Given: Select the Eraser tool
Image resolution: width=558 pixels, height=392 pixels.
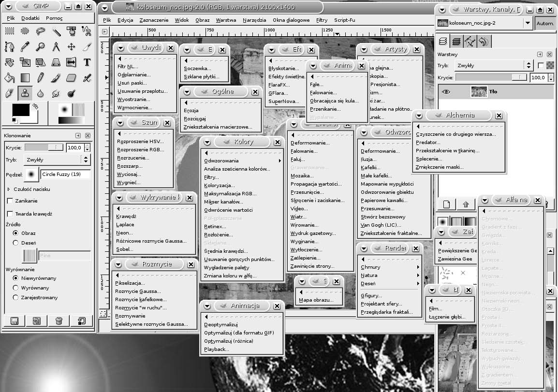Looking at the screenshot, I should [72, 77].
